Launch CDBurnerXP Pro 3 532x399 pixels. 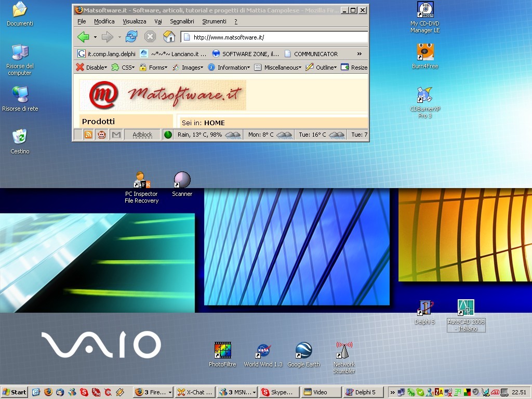click(x=425, y=102)
